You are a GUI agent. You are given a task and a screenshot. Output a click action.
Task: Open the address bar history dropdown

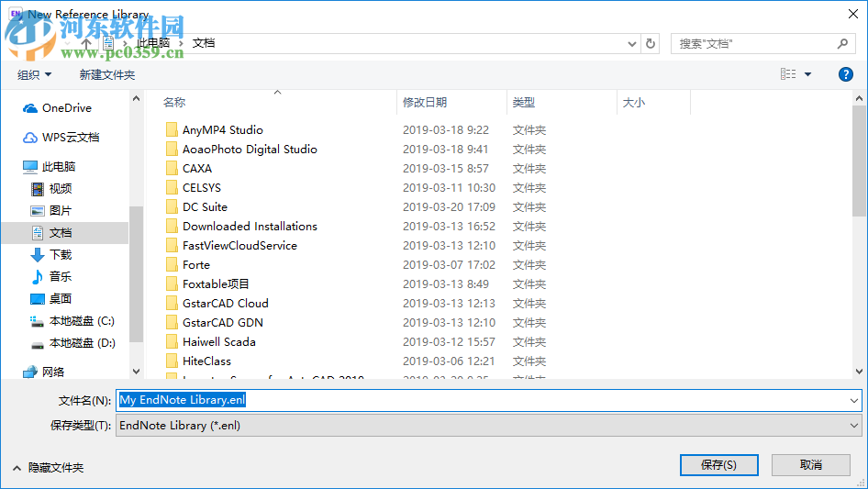[631, 44]
